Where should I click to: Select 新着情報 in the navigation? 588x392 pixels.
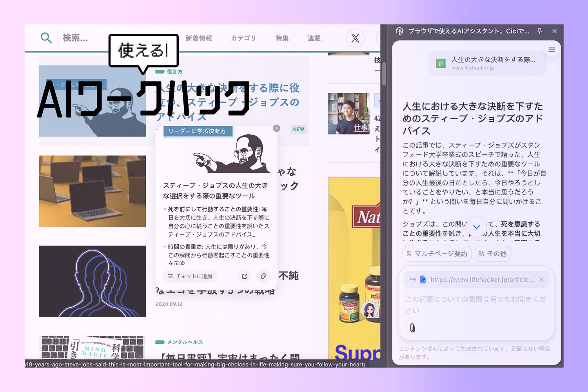click(199, 38)
